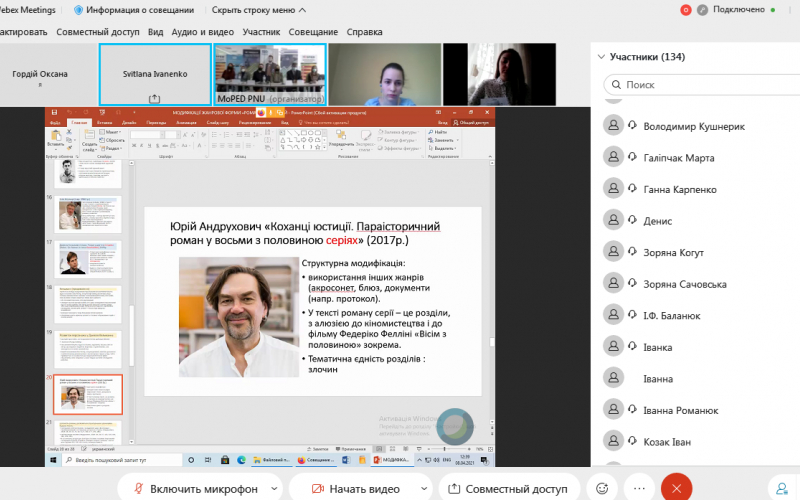Unmute via Включить микрофон
The height and width of the screenshot is (500, 800).
click(x=195, y=488)
